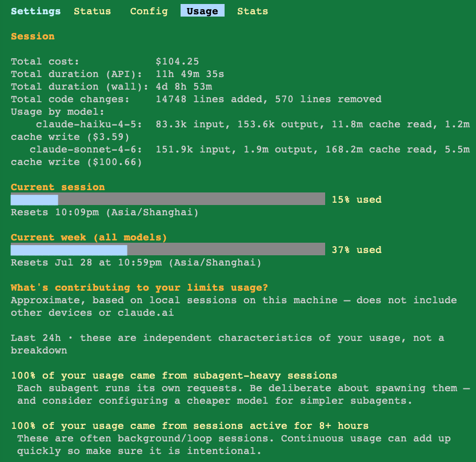476x462 pixels.
Task: Open the Config tab
Action: tap(149, 11)
